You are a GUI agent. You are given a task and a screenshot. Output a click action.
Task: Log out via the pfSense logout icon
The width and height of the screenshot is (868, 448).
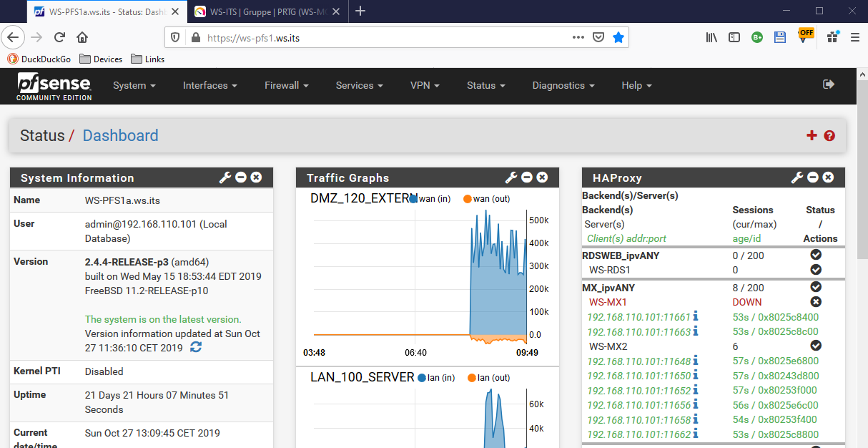point(829,84)
